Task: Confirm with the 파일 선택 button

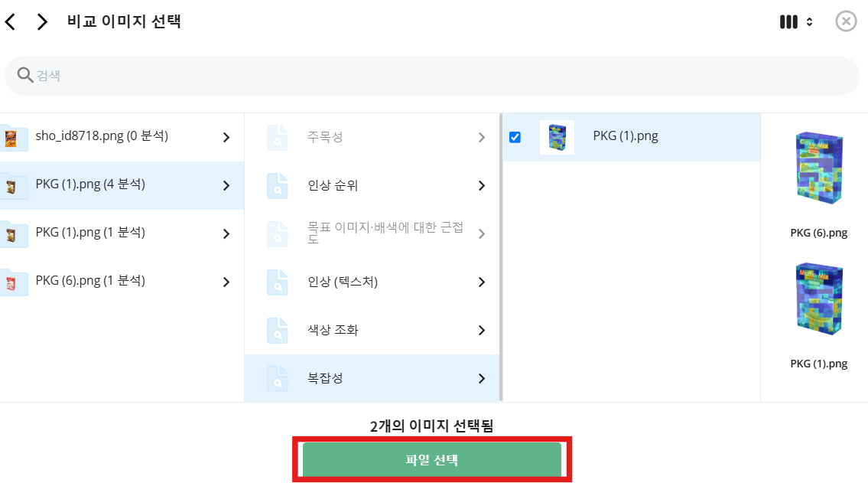Action: click(x=432, y=460)
